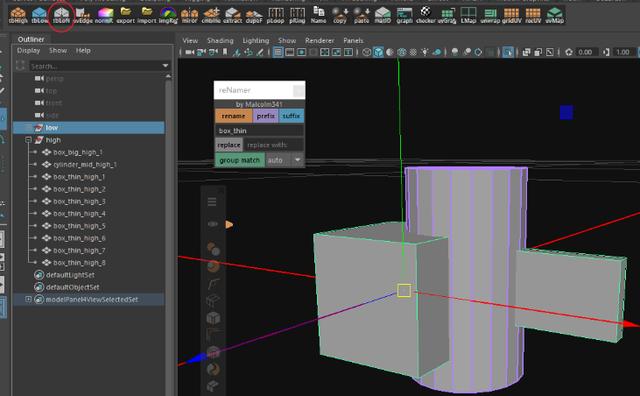The image size is (640, 396).
Task: Open the viewport Lighting menu
Action: (x=256, y=40)
